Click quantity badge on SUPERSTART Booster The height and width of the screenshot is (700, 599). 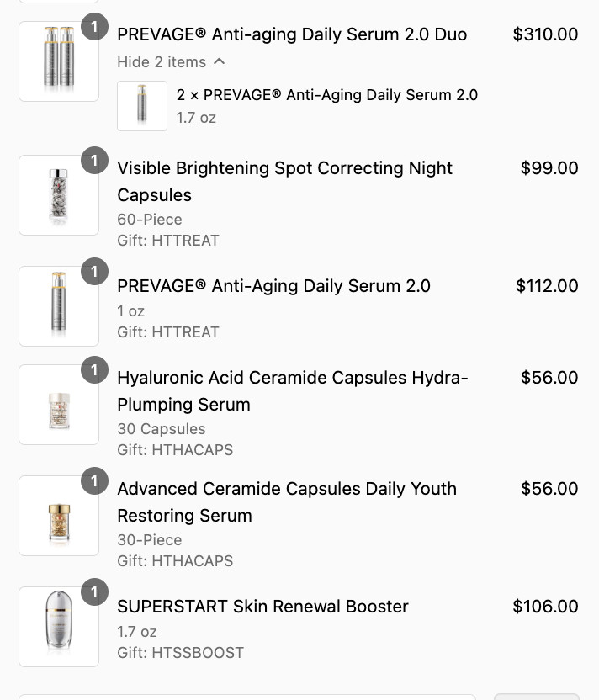[94, 591]
